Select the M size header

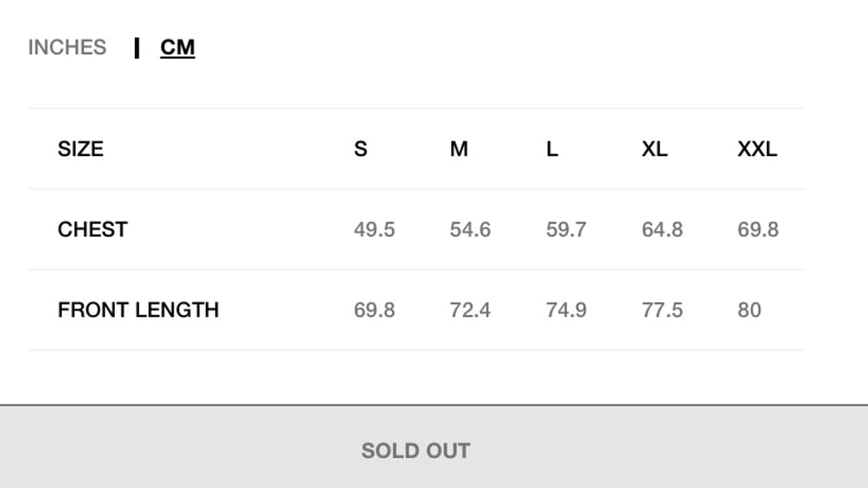point(459,149)
